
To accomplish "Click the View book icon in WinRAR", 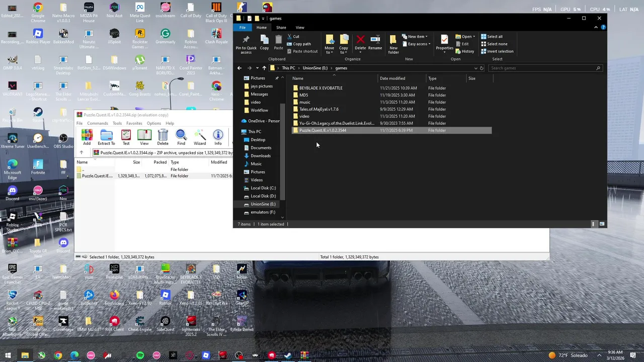I will (x=144, y=137).
